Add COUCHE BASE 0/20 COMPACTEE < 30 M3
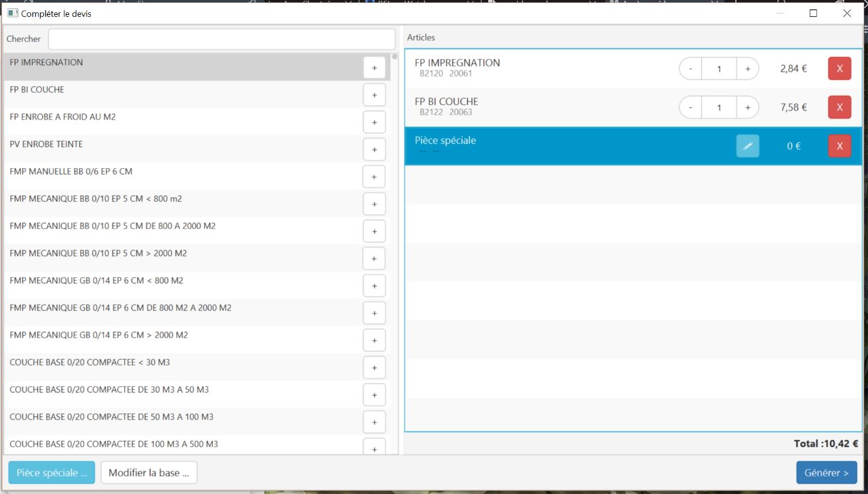 click(374, 368)
